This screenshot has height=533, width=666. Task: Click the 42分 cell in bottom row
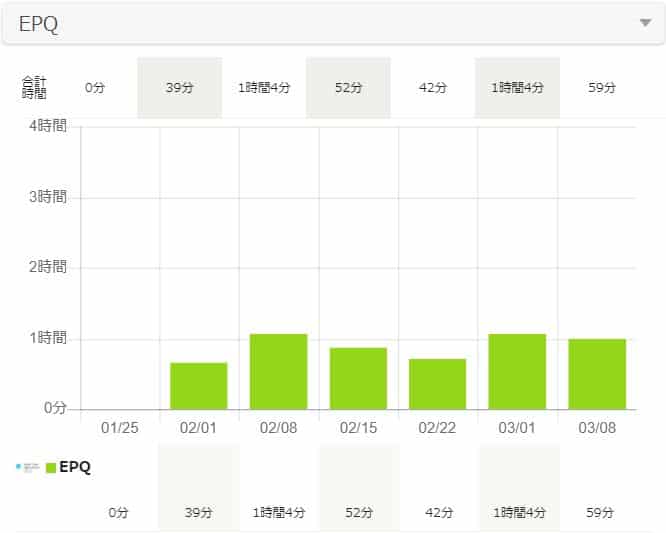tap(439, 513)
